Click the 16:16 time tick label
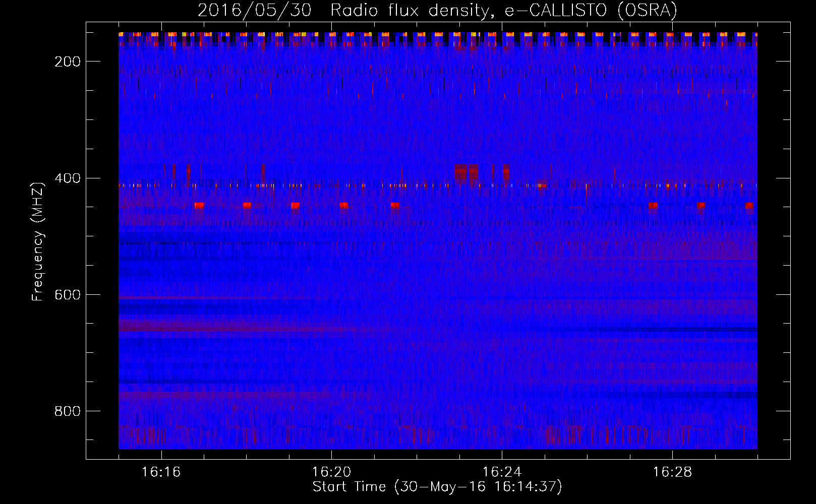 point(161,472)
